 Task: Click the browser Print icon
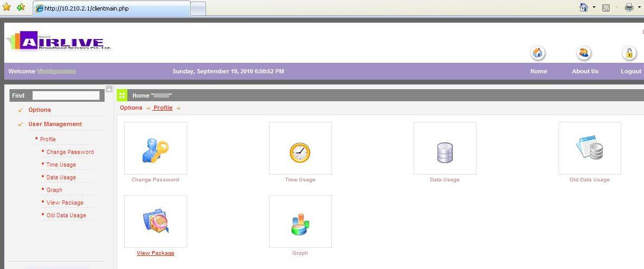tap(629, 7)
